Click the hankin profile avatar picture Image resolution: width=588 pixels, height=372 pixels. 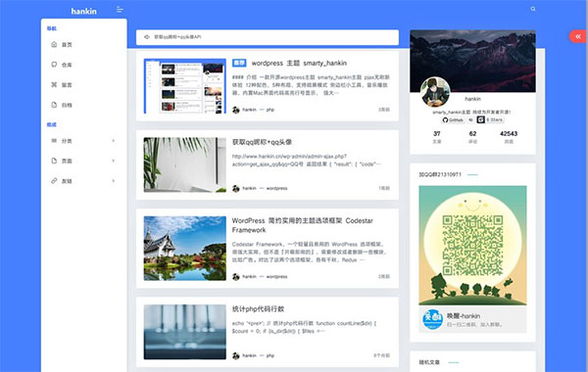coord(435,92)
